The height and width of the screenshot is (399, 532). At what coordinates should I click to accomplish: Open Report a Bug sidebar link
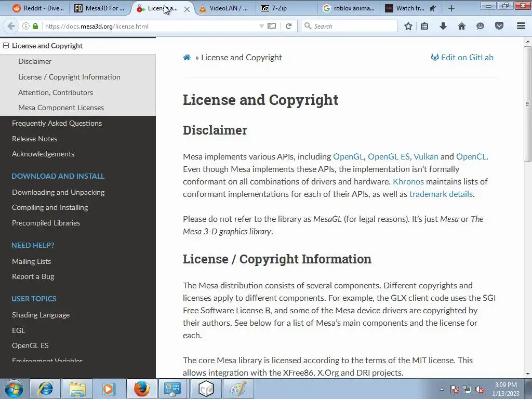[33, 276]
